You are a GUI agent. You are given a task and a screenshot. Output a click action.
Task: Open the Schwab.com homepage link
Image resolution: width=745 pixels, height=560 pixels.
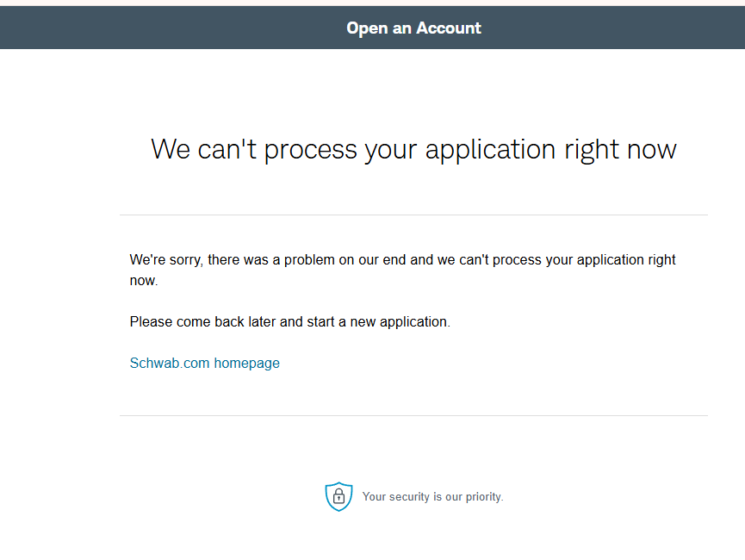pyautogui.click(x=205, y=364)
